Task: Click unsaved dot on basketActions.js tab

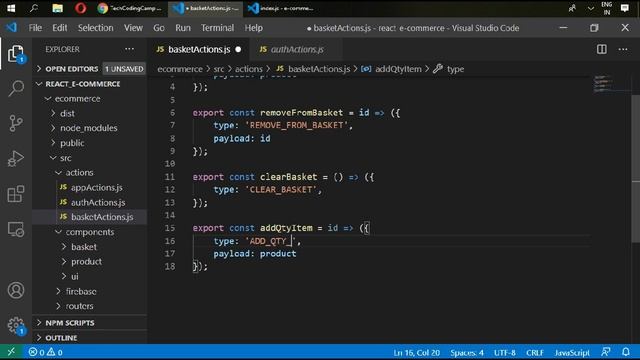Action: coord(238,49)
